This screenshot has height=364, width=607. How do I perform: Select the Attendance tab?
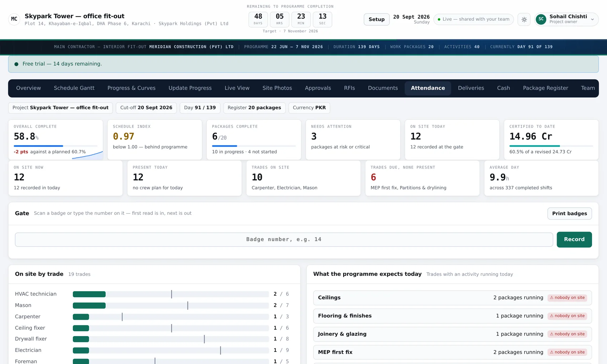[428, 88]
